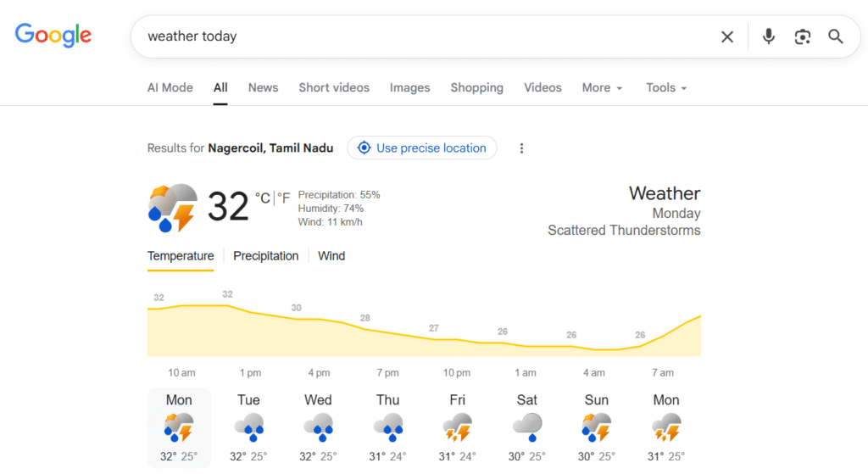
Task: Open the three-dot location options menu
Action: 521,148
